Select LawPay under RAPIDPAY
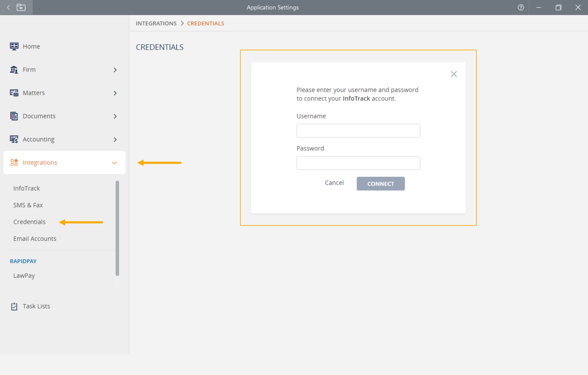 tap(24, 275)
